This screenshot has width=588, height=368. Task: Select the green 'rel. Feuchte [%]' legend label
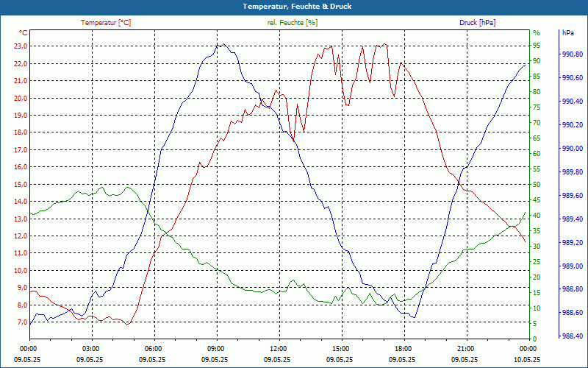[x=292, y=23]
